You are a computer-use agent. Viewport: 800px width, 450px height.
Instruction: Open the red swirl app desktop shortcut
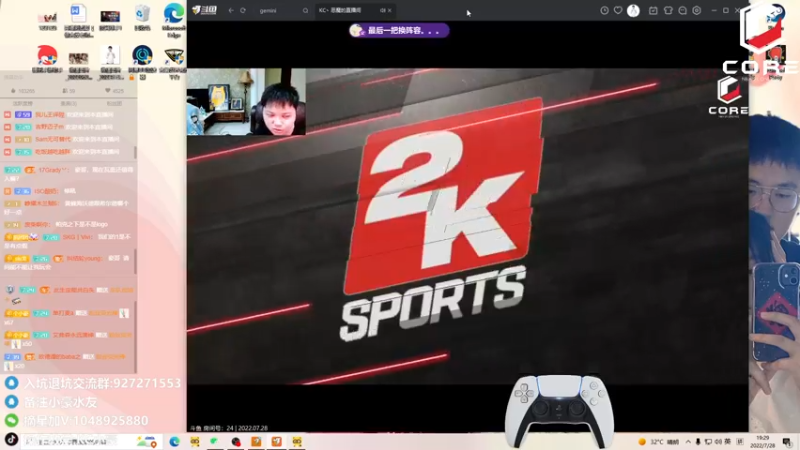47,59
